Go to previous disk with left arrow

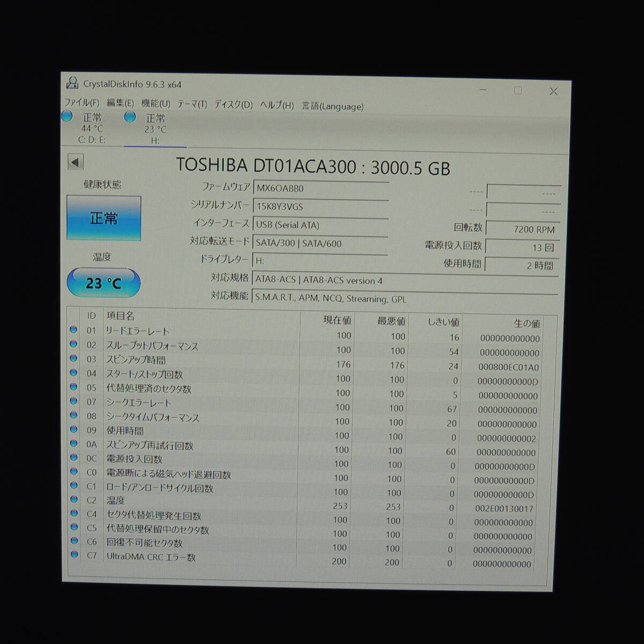coord(76,162)
